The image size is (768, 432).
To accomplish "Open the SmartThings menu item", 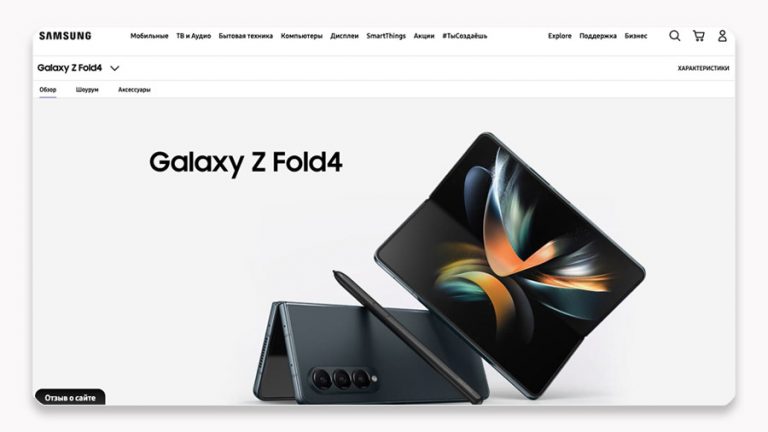I will pyautogui.click(x=386, y=36).
